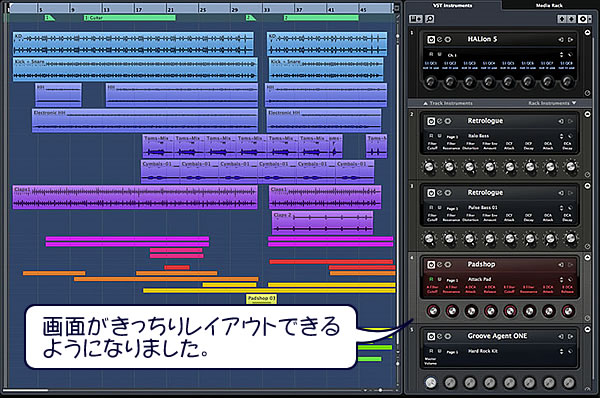Collapse the Groove Agent ONE rack slot

tap(587, 329)
